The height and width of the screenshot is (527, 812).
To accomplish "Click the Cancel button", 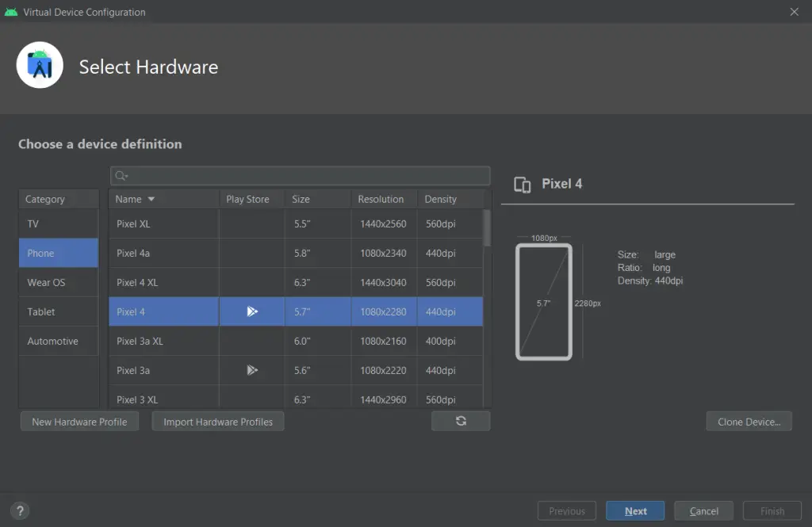I will (704, 511).
